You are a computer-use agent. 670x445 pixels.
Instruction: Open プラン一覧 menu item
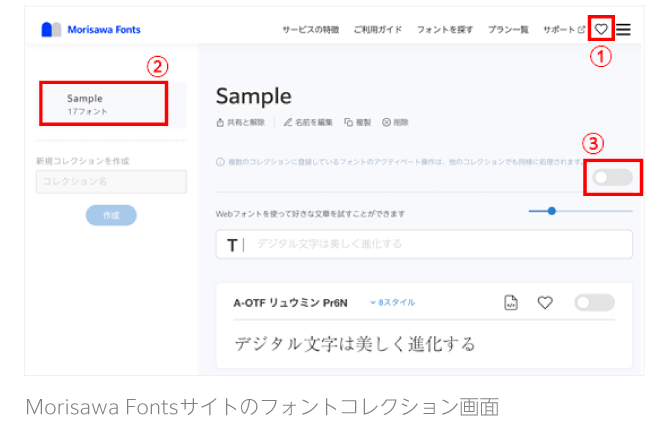tap(508, 29)
